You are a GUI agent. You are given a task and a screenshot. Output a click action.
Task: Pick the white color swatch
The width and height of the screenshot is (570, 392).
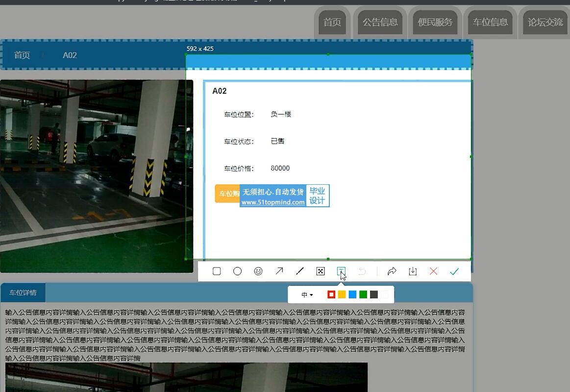pos(384,294)
